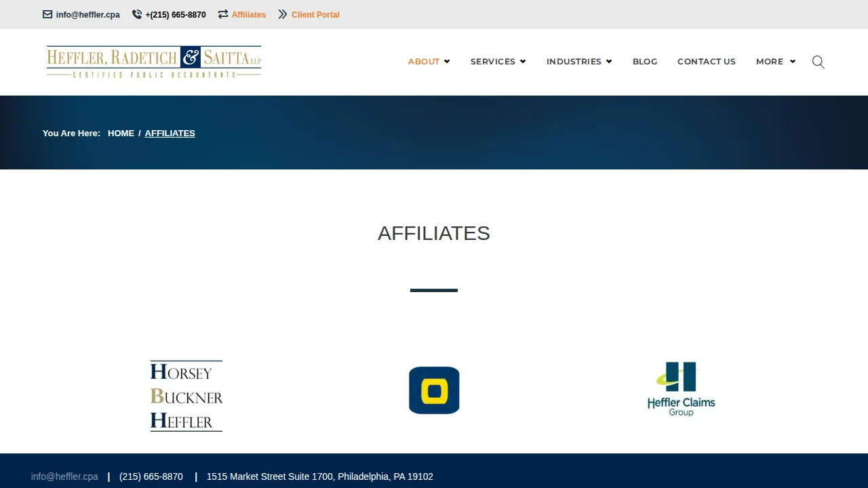Click the footer info@heffler.cpa email

64,476
